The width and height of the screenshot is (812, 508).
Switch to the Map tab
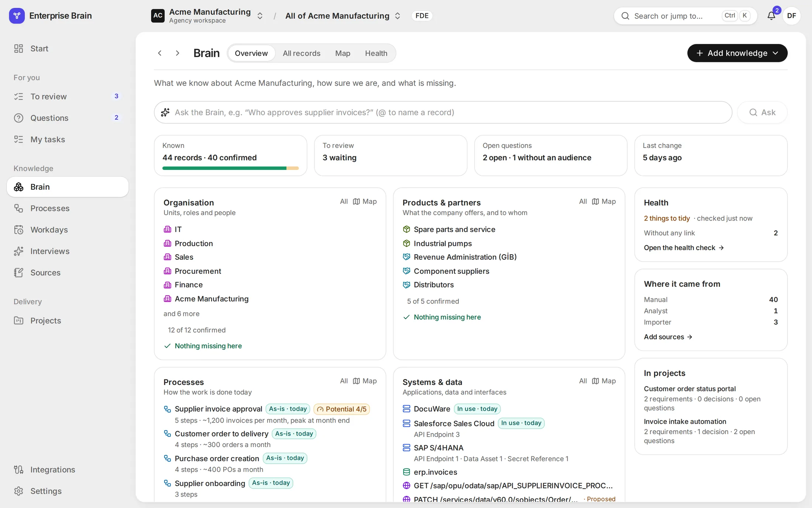343,53
